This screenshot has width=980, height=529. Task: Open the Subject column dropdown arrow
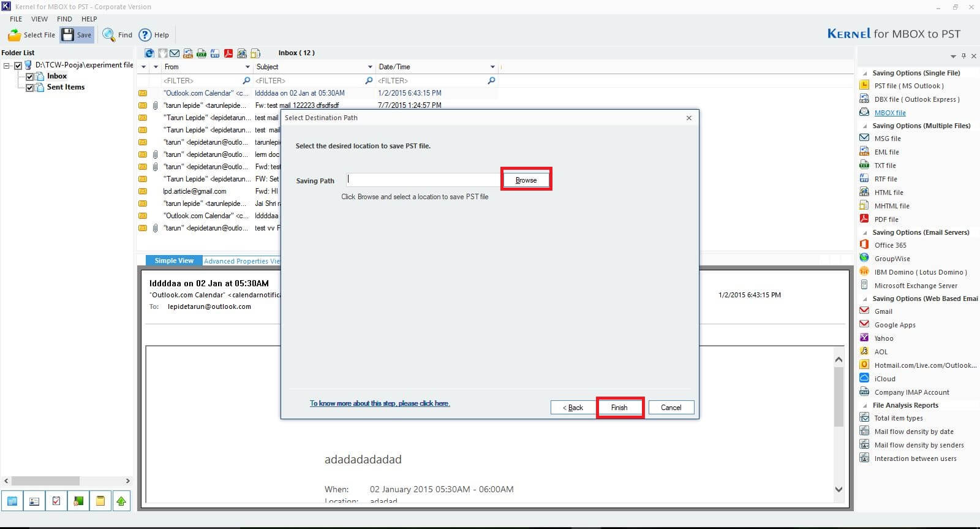tap(370, 67)
